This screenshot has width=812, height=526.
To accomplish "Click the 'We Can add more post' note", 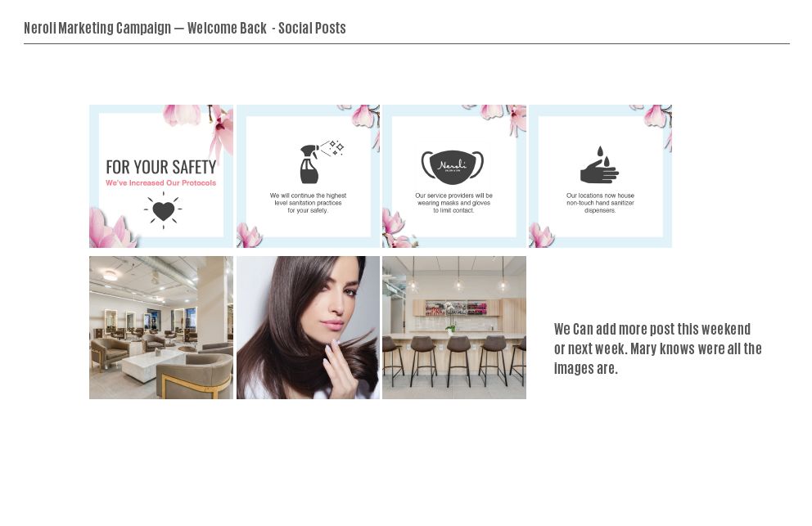I will (657, 348).
